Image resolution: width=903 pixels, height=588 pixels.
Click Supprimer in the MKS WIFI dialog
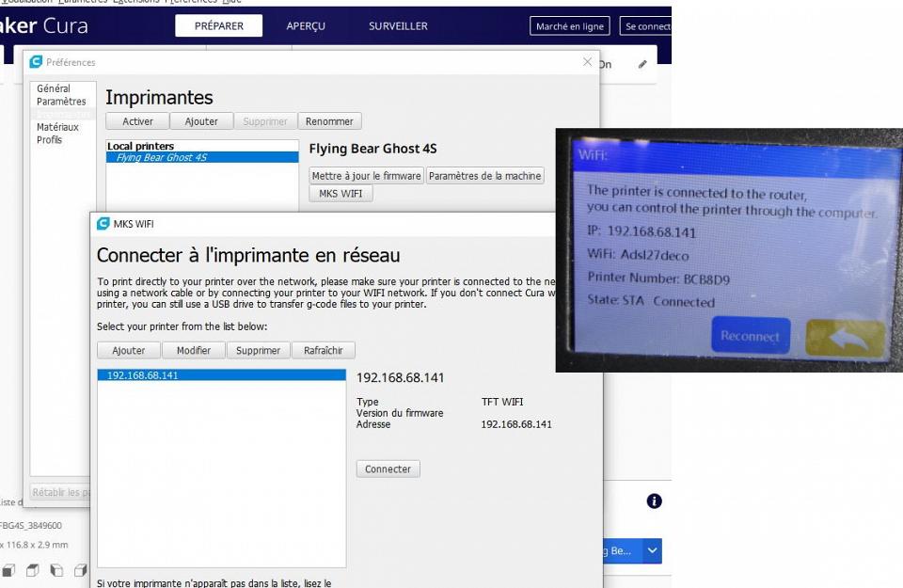tap(258, 350)
